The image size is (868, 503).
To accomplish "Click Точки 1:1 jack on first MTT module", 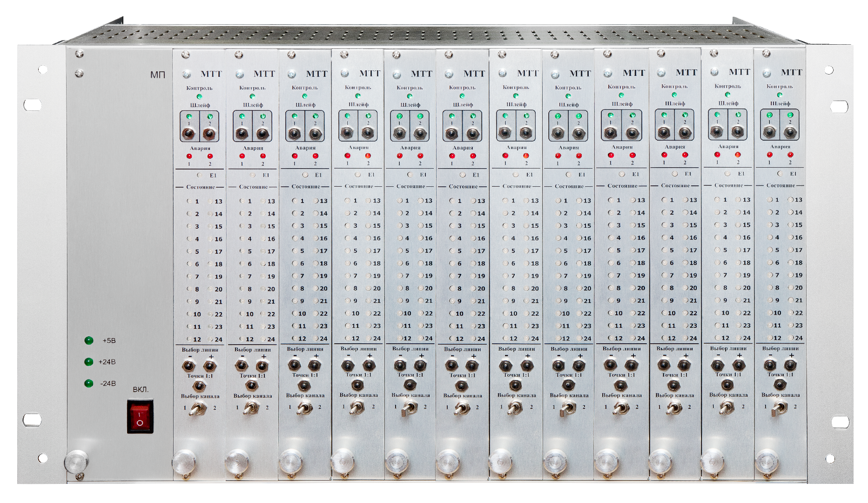I will (x=199, y=386).
